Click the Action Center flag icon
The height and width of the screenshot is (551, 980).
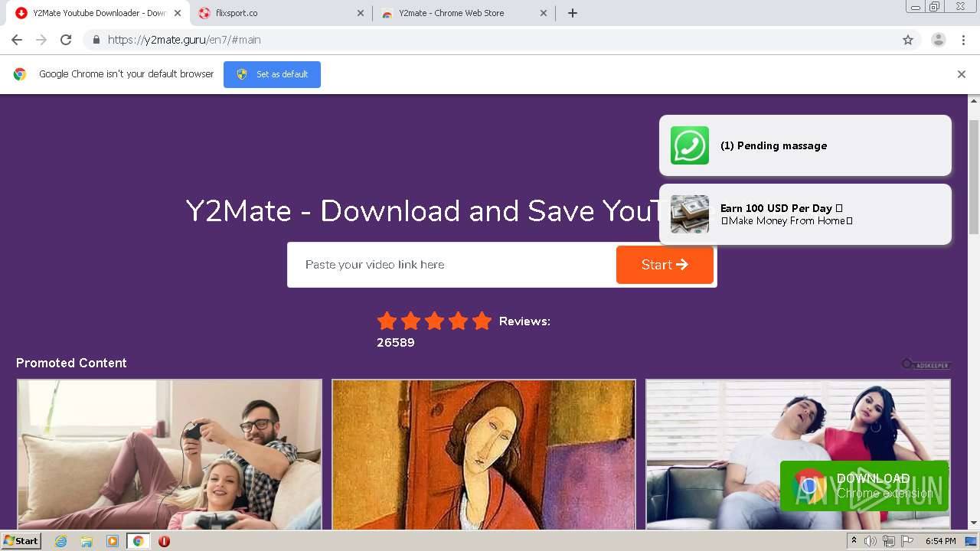tap(907, 541)
